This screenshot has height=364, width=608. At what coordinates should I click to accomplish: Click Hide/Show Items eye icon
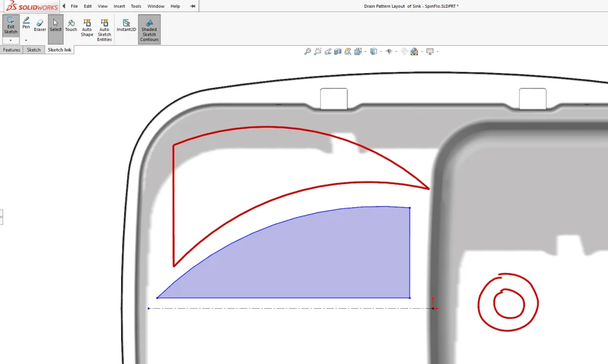(x=389, y=52)
